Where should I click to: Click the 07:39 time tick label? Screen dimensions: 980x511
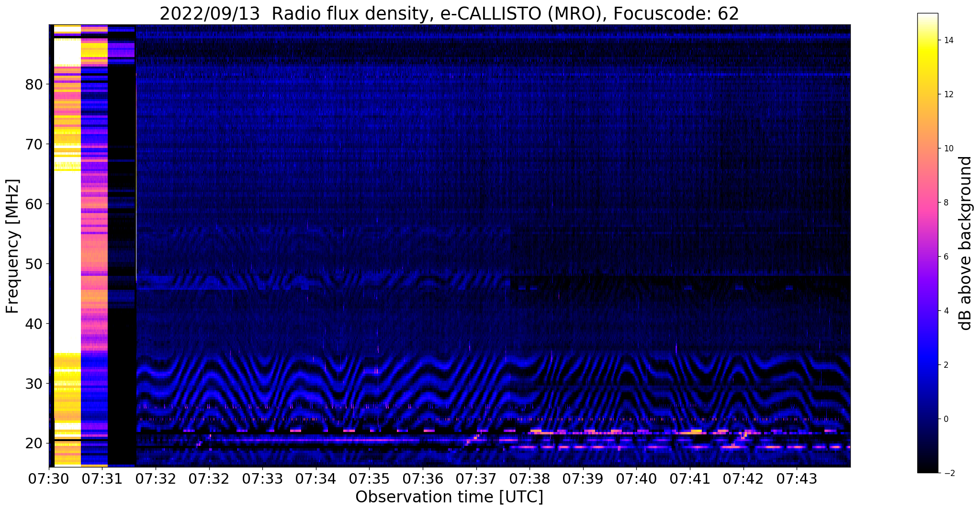[583, 478]
